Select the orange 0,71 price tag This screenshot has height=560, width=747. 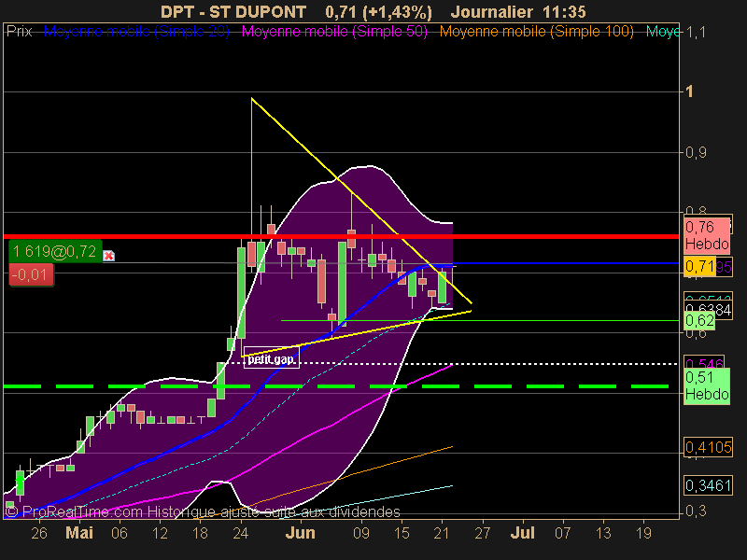click(x=699, y=266)
